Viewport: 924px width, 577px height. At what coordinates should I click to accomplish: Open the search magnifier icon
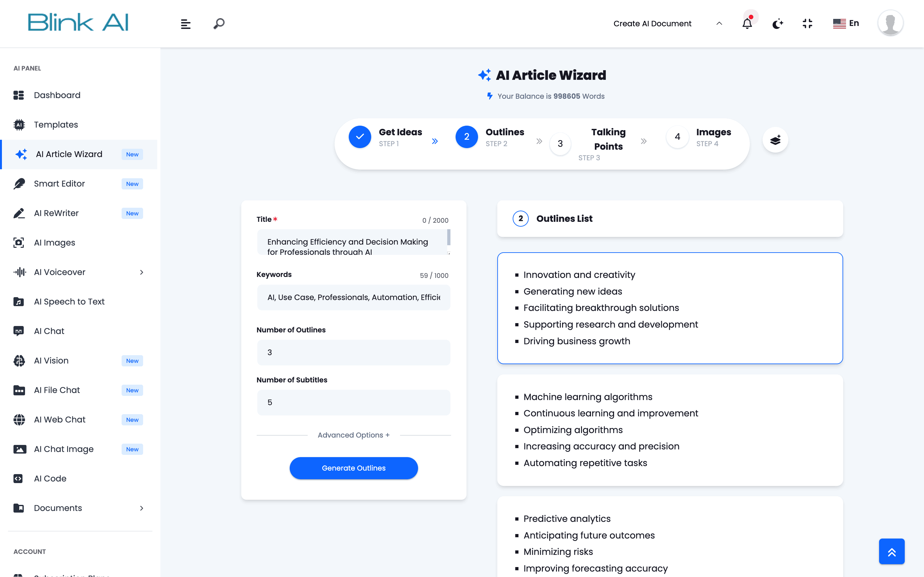coord(219,24)
